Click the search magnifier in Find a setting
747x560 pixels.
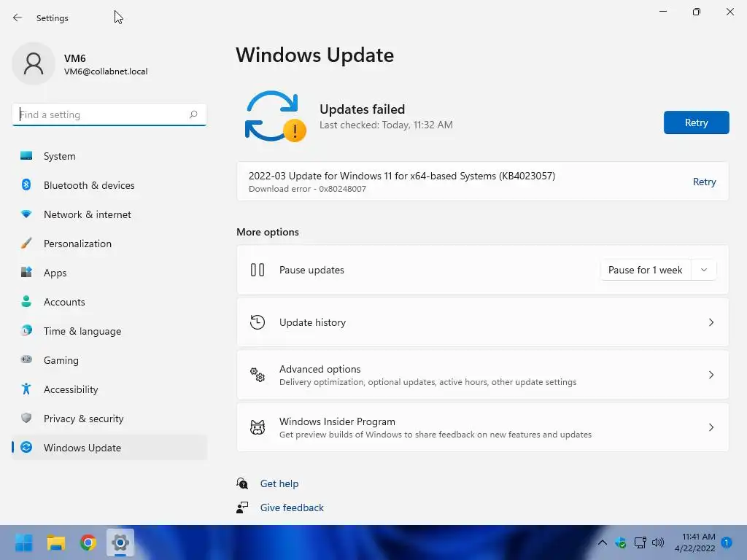(193, 114)
